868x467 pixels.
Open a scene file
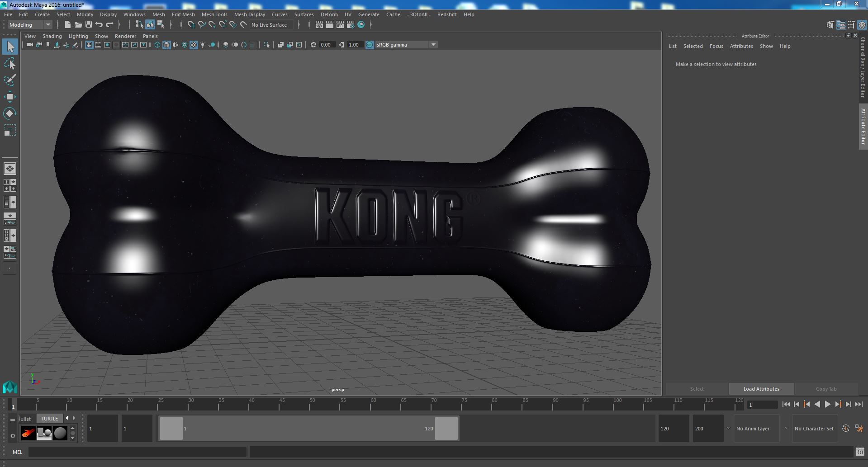click(78, 24)
